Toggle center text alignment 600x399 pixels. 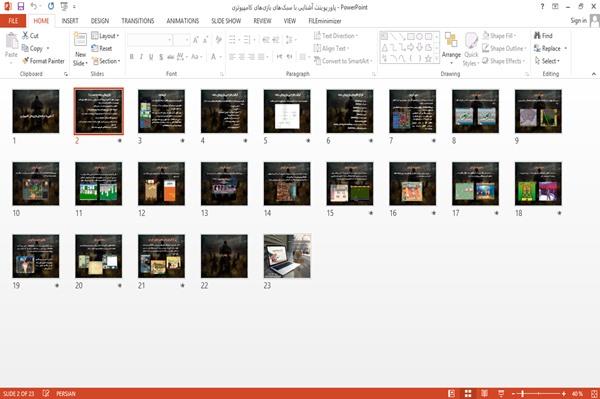pos(241,57)
